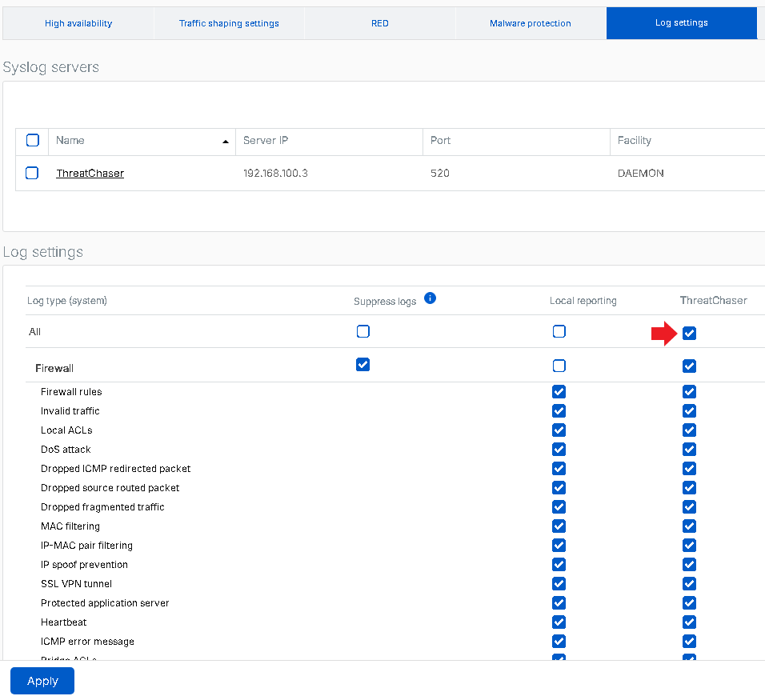Image resolution: width=765 pixels, height=700 pixels.
Task: Uncheck Local reporting for Heartbeat
Action: pos(559,622)
